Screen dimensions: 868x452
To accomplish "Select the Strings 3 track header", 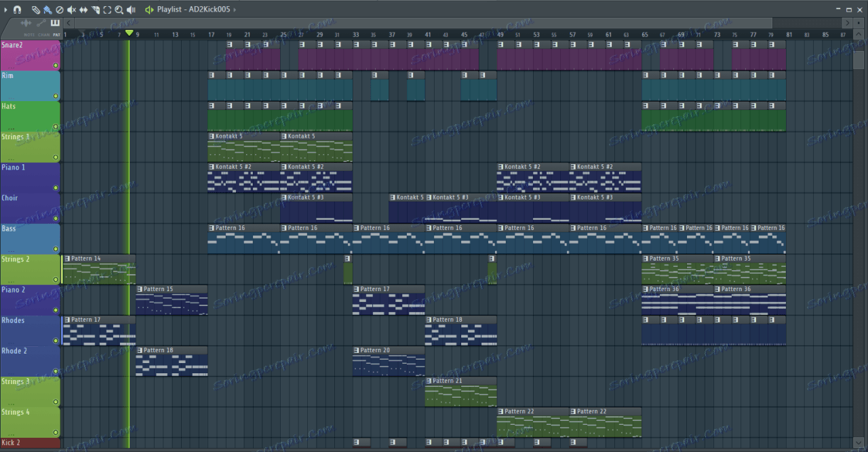I will pyautogui.click(x=30, y=392).
